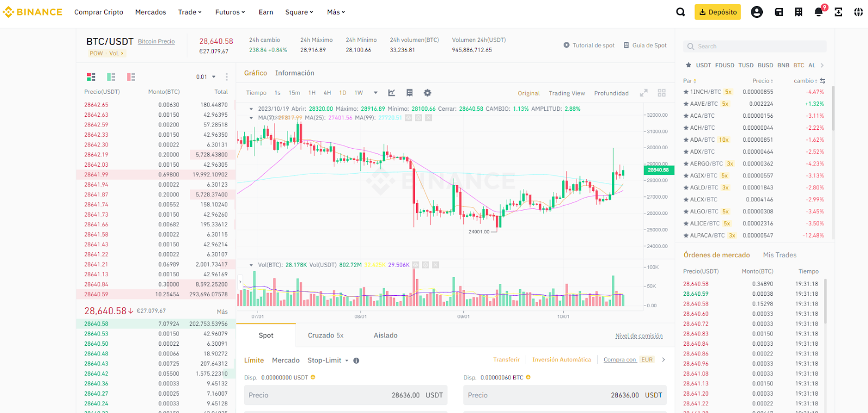Select the Trading View chart mode
The width and height of the screenshot is (868, 413).
coord(567,93)
